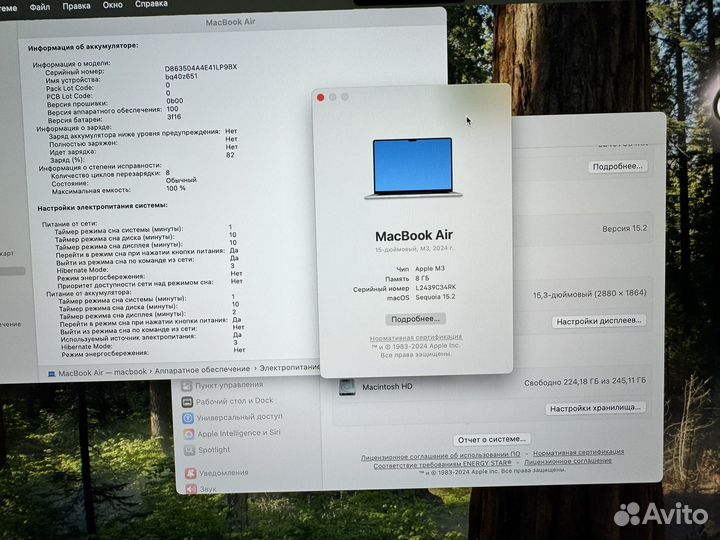The height and width of the screenshot is (540, 720).
Task: Click Версия батареи 3f16 value
Action: click(x=174, y=117)
